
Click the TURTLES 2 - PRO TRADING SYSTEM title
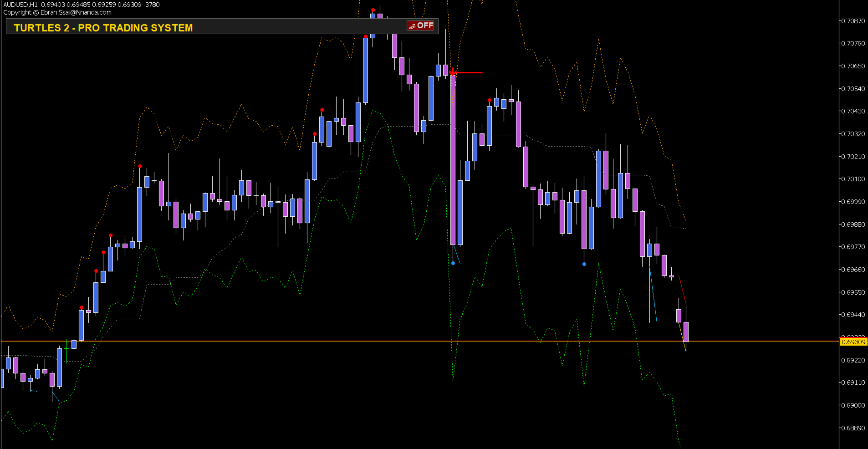pyautogui.click(x=103, y=28)
